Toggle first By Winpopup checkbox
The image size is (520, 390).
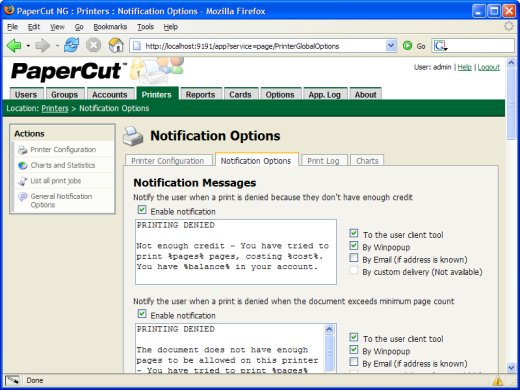pos(354,246)
